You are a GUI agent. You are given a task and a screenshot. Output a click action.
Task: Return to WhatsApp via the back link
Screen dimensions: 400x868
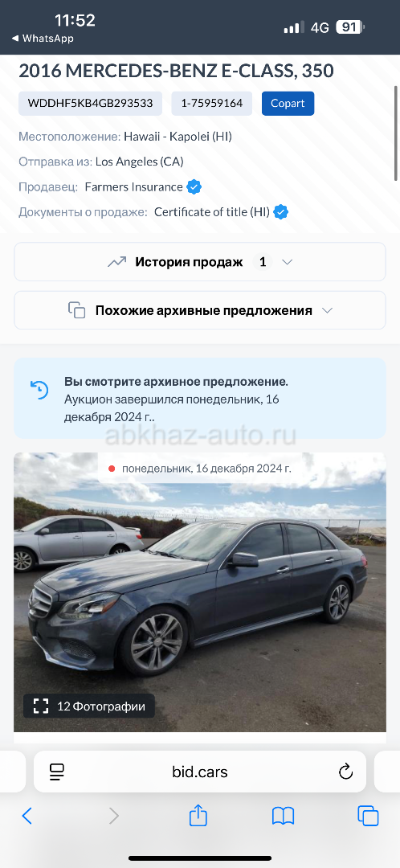[43, 39]
